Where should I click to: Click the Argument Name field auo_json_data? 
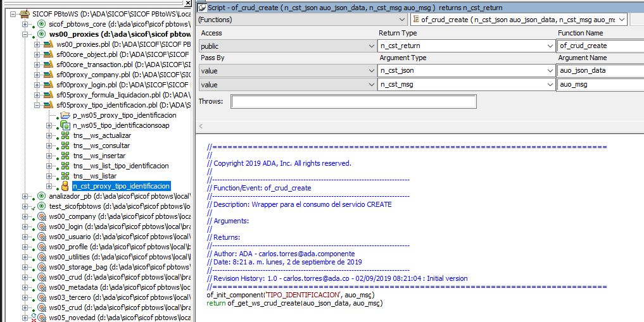(x=600, y=71)
